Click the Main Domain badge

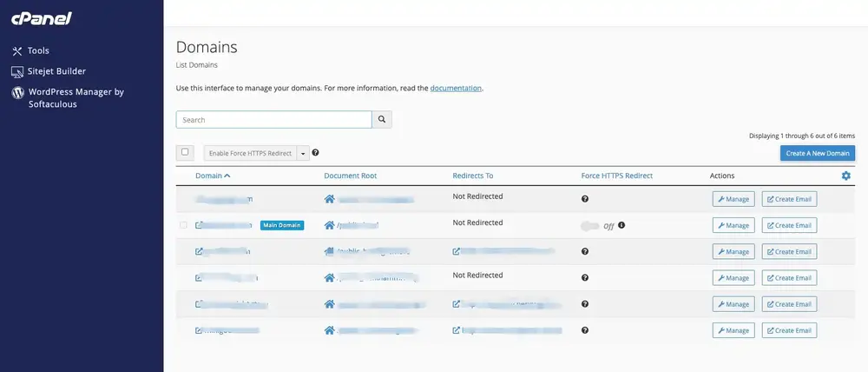(x=282, y=225)
